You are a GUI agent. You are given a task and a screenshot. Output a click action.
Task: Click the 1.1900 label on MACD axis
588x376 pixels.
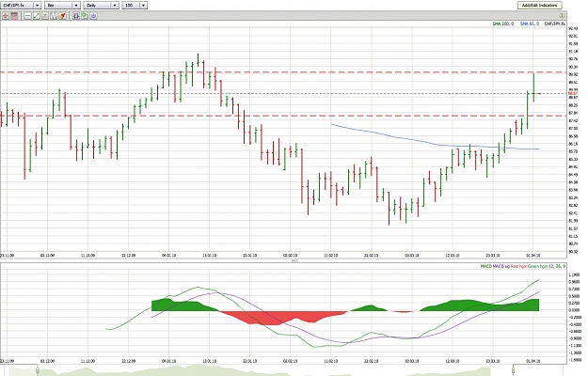[574, 274]
